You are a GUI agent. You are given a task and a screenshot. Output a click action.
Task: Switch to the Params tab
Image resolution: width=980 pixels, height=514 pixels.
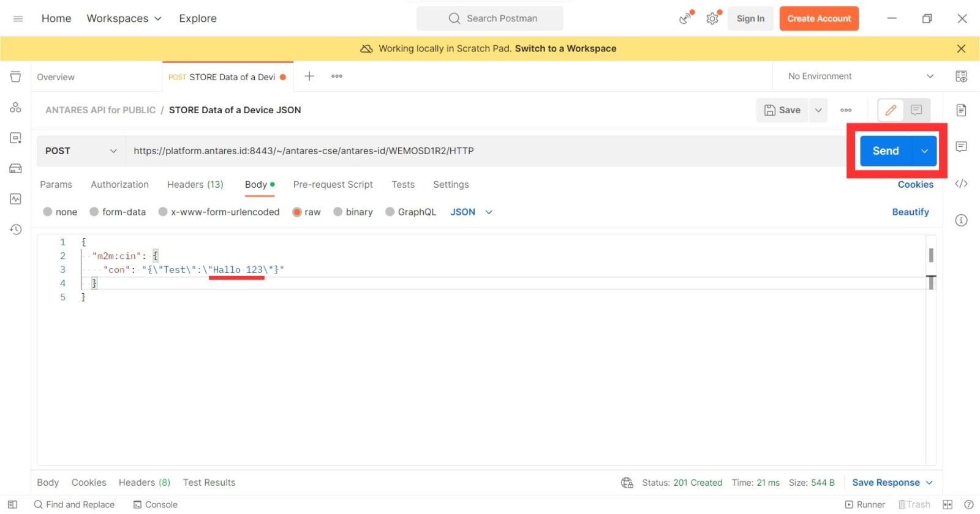point(56,185)
